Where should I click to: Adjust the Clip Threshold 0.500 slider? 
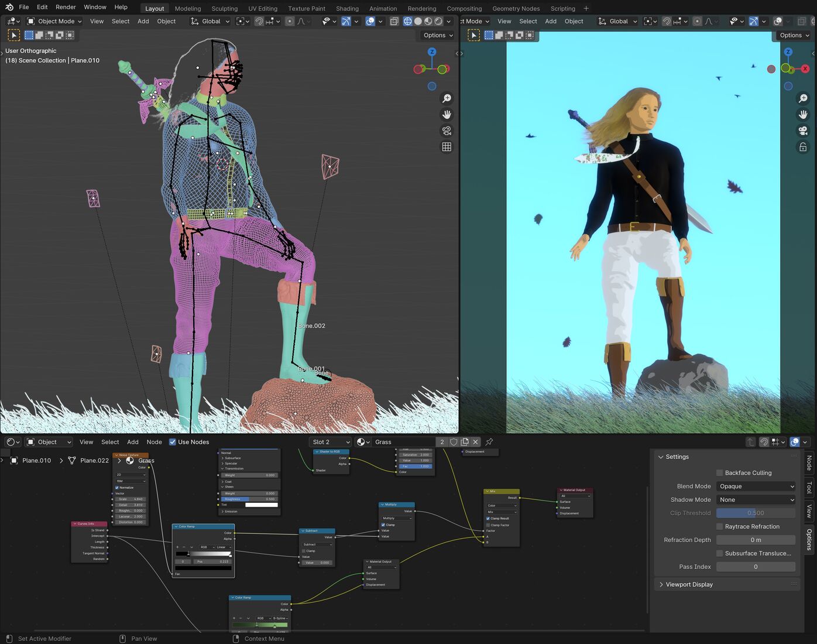point(756,513)
